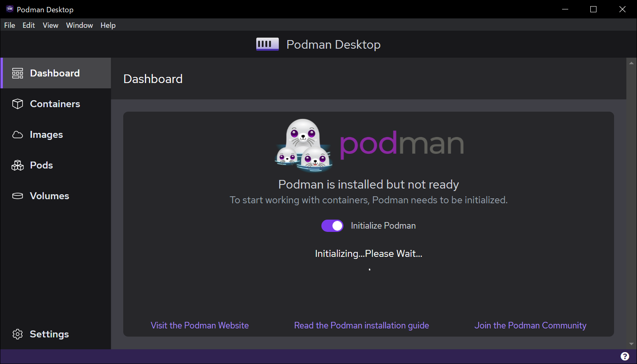
Task: Open the Edit menu
Action: point(29,25)
